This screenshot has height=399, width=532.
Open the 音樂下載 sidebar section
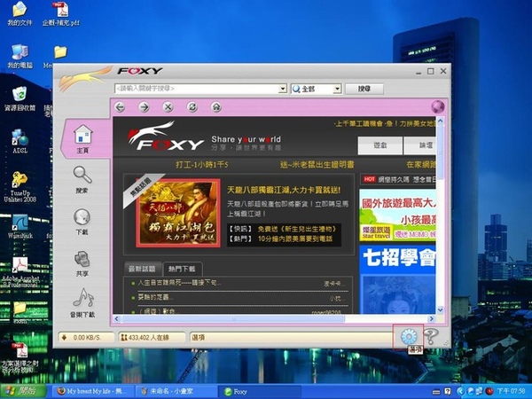[82, 303]
